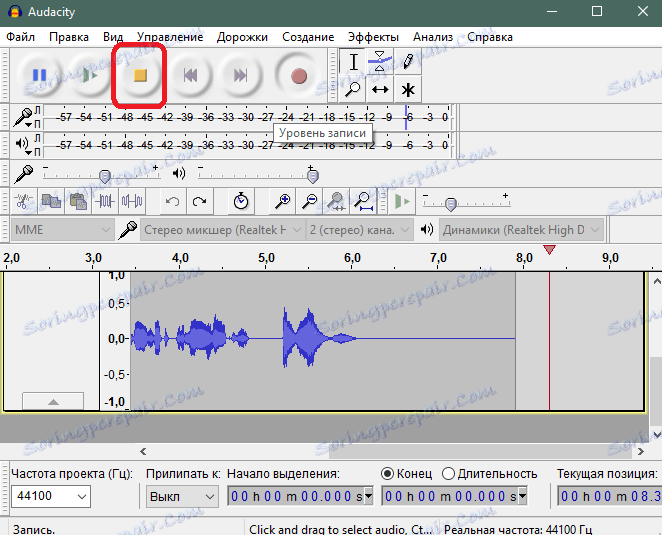This screenshot has width=662, height=535.
Task: Pause the recording with Pause button
Action: 39,76
